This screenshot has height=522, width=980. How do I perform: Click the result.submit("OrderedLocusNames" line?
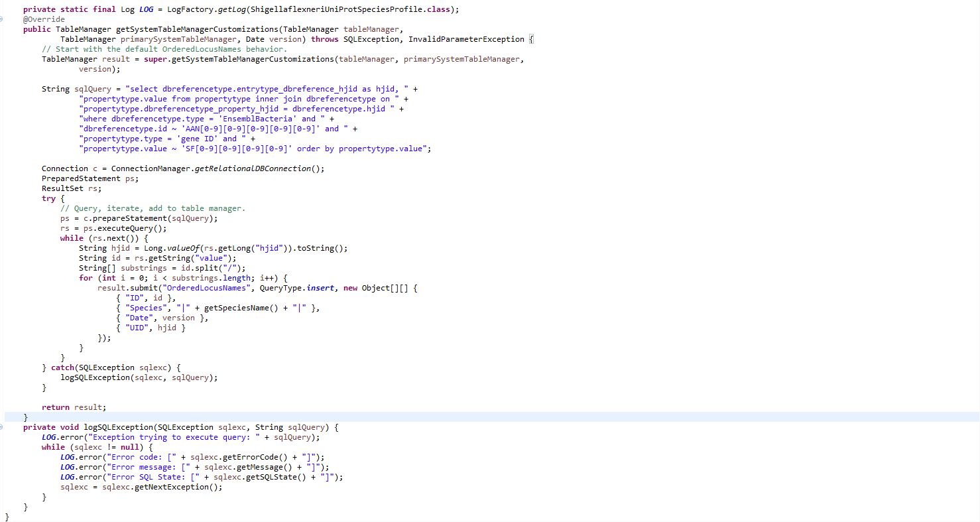[257, 288]
